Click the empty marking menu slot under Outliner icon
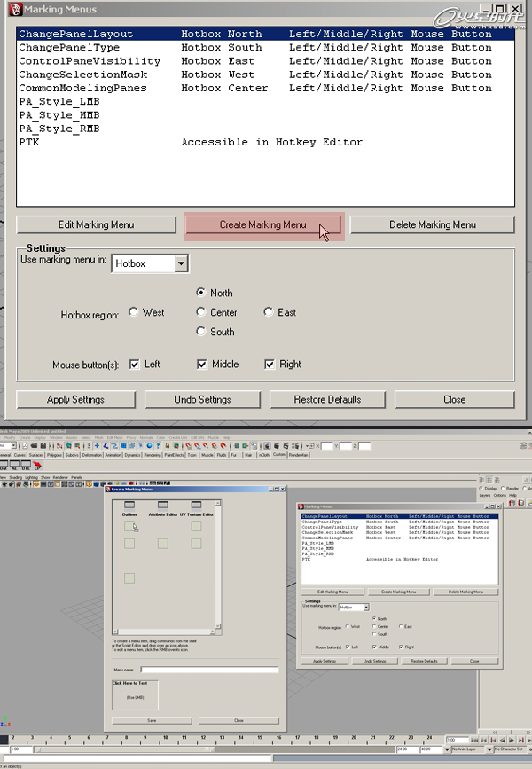This screenshot has width=532, height=769. point(129,526)
